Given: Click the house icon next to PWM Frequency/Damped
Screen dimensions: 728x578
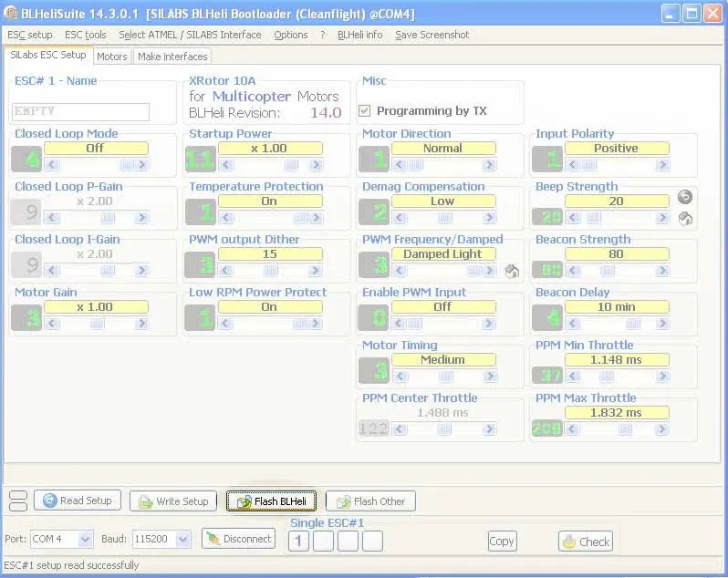Looking at the screenshot, I should [x=512, y=271].
